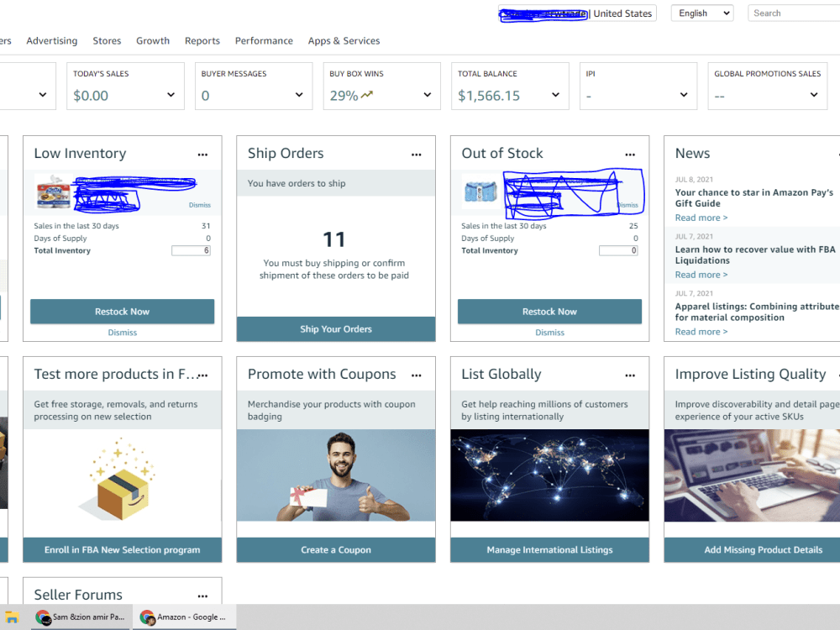Expand Today's Sales dropdown
Viewport: 840px width, 630px height.
click(171, 95)
